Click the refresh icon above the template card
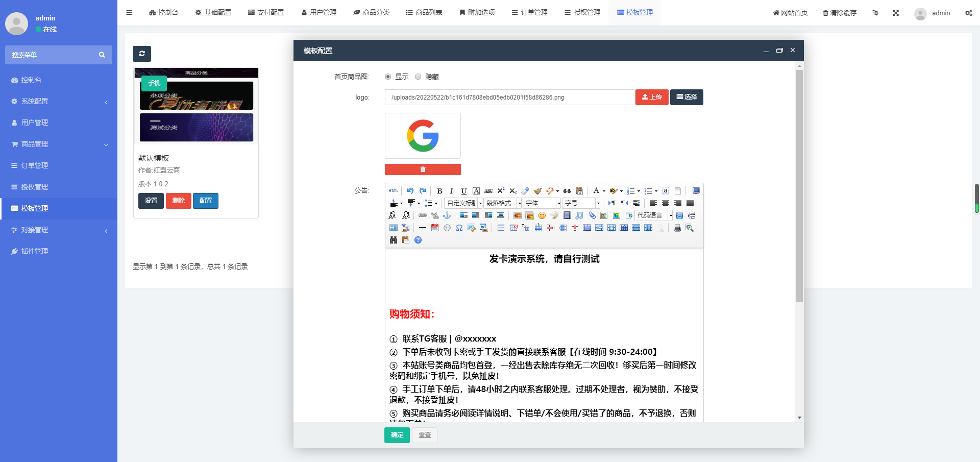 tap(142, 54)
